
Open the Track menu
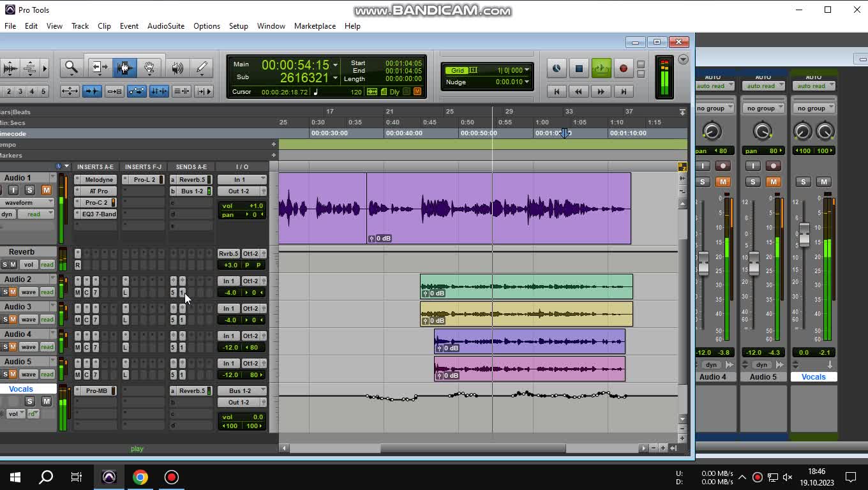click(x=80, y=26)
